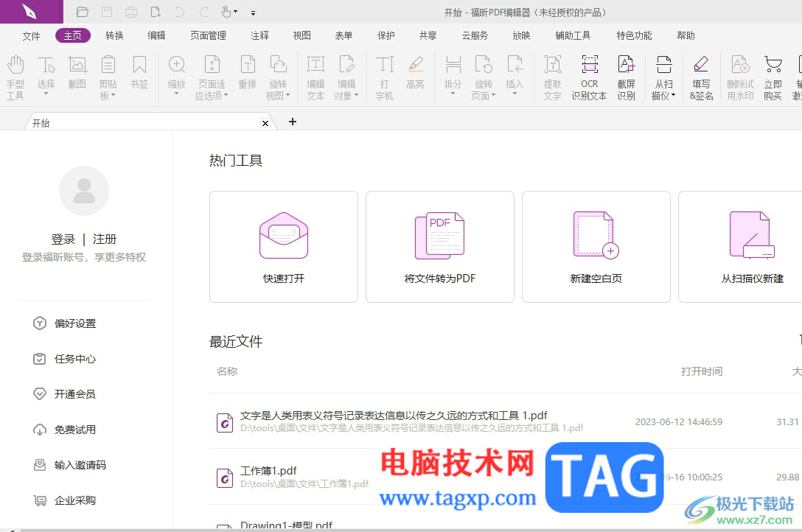Open the 文件 menu
This screenshot has width=802, height=532.
click(31, 36)
